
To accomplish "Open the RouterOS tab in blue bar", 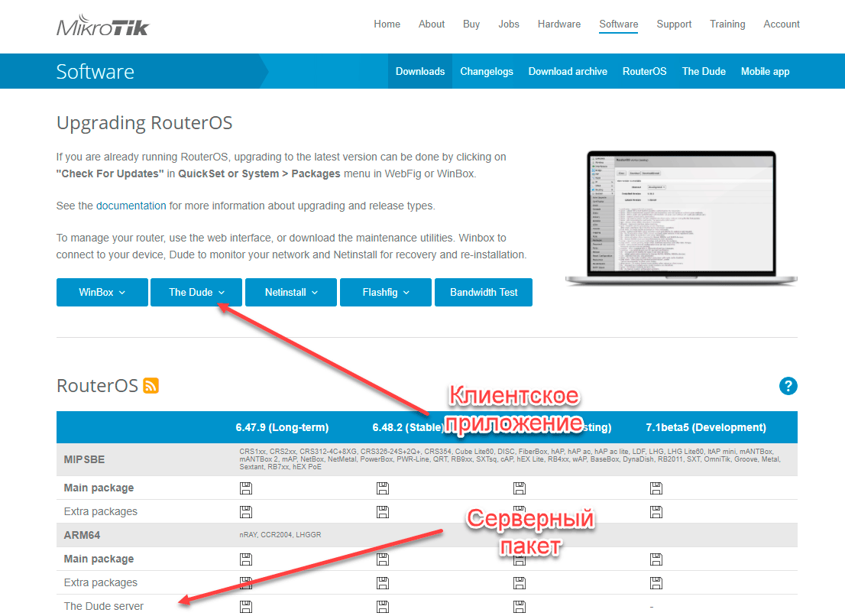I will tap(645, 71).
